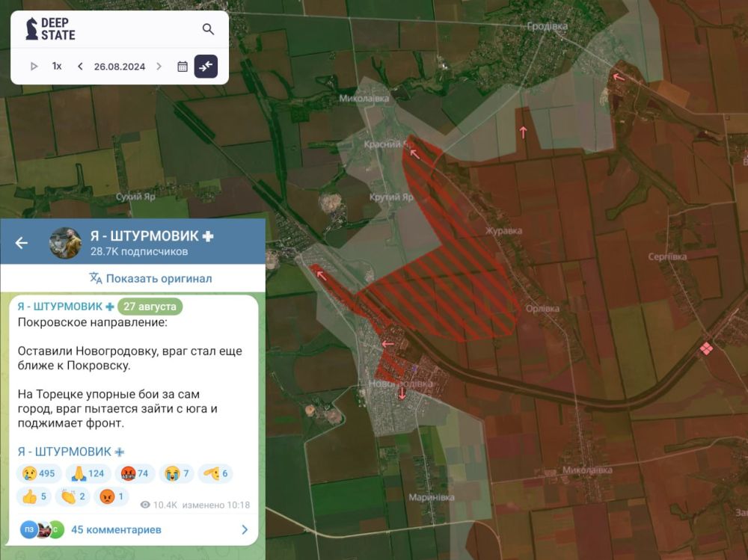
Task: Expand comments using the right chevron
Action: tap(244, 529)
